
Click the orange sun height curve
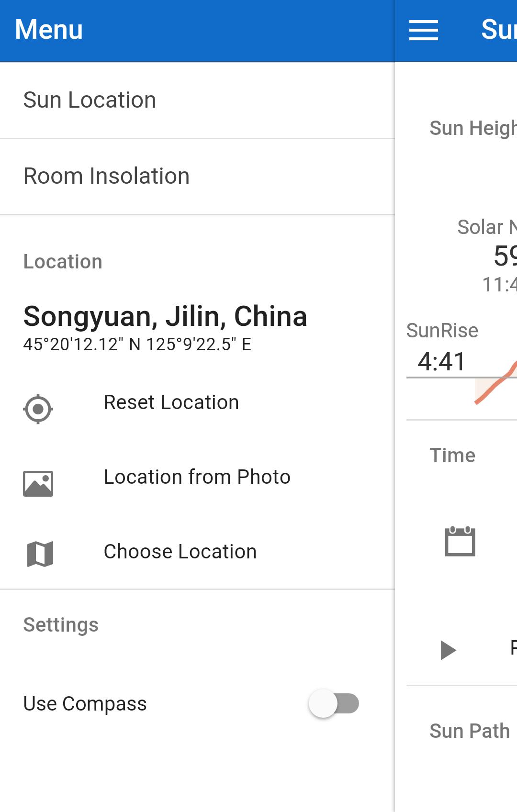pos(496,383)
